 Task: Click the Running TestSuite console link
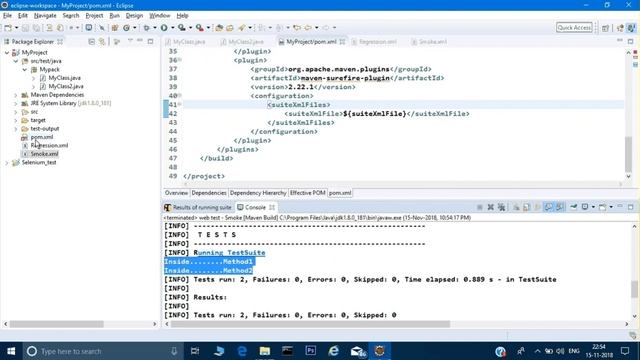tap(229, 253)
